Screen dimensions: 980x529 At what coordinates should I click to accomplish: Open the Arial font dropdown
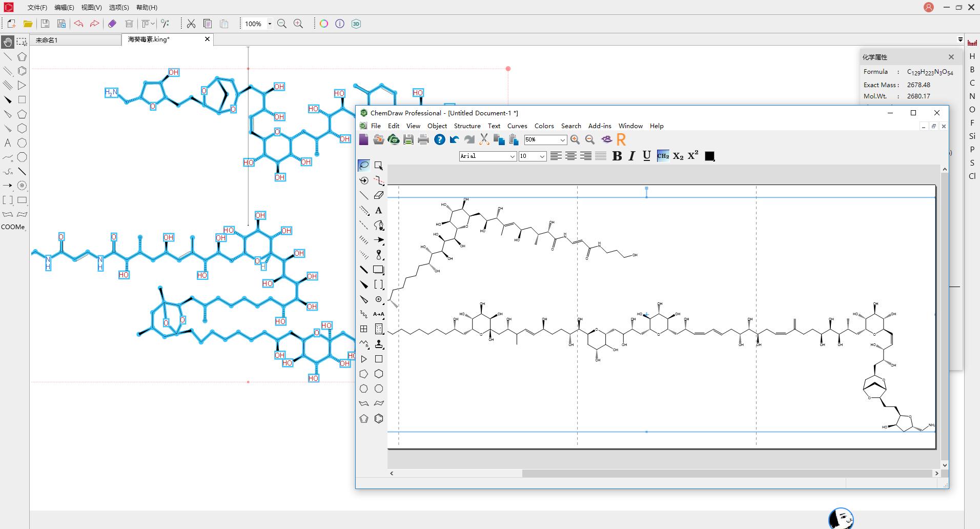tap(512, 156)
